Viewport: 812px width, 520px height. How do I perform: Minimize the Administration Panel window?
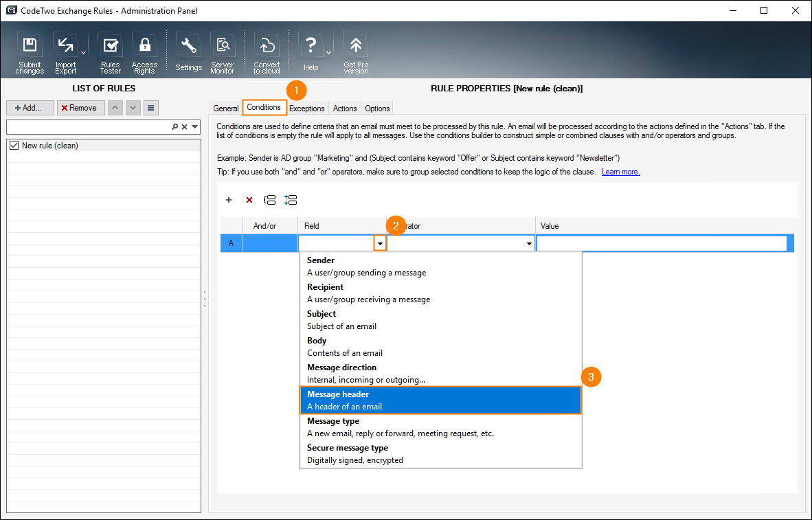(732, 10)
